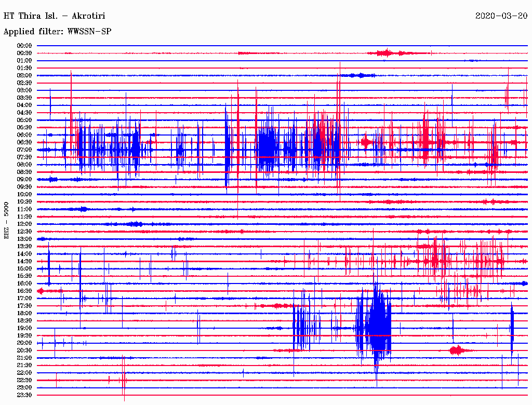
Task: Click the 09:00 time label
Action: pos(24,180)
